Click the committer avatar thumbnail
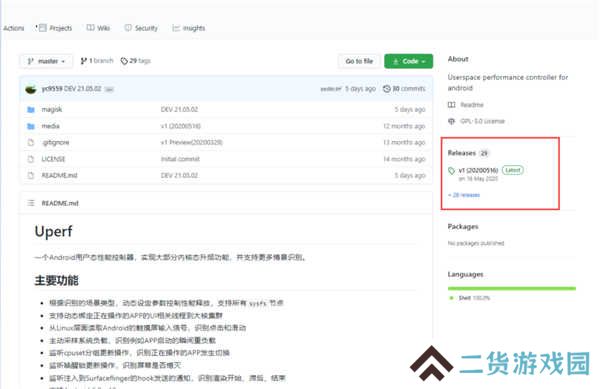 tap(31, 89)
